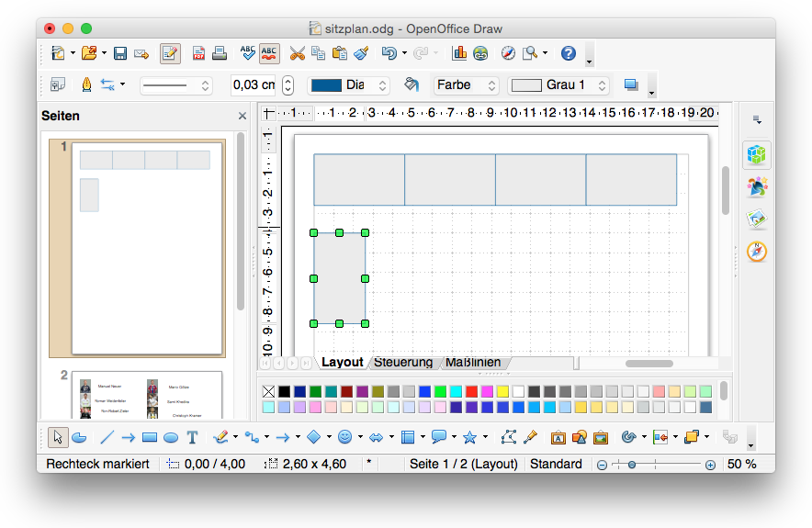Insert a chart
The height and width of the screenshot is (528, 812).
click(x=459, y=53)
